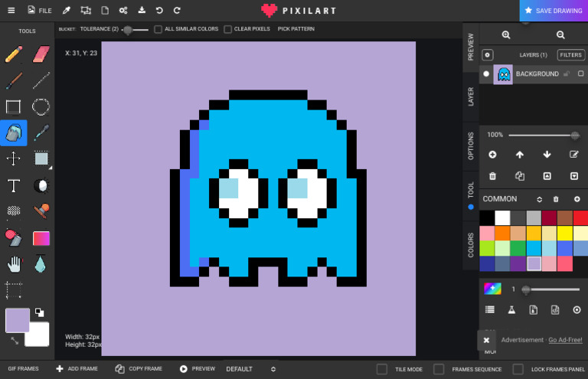
Task: Select the Color replace tool
Action: click(x=14, y=238)
